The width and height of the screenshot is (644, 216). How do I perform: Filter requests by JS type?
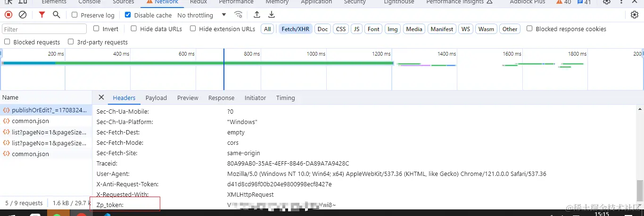[x=357, y=29]
